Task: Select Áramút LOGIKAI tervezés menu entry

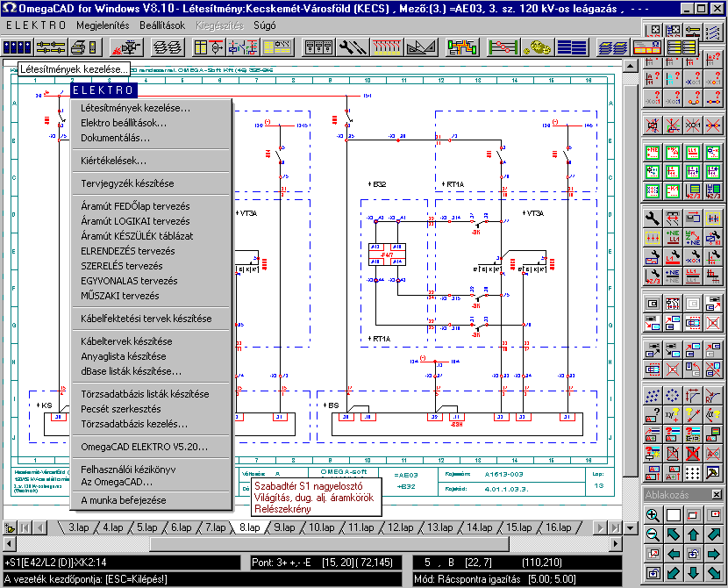Action: click(x=135, y=221)
